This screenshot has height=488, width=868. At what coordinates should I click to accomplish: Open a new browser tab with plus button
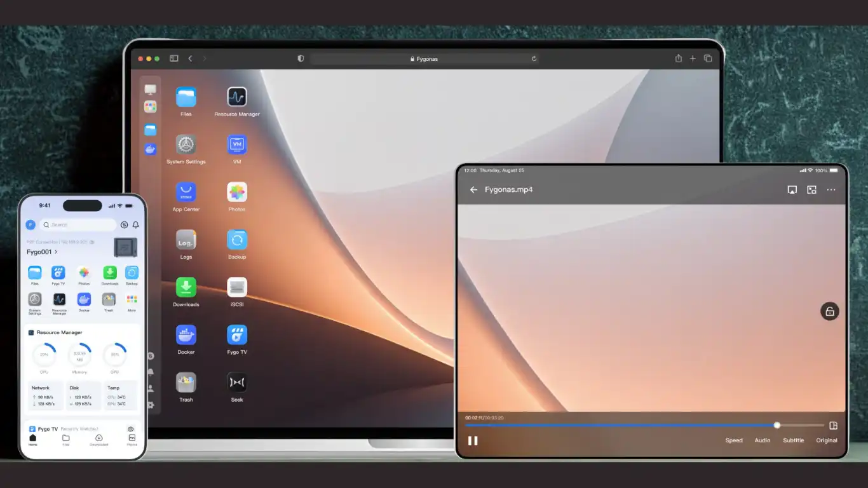(x=693, y=58)
